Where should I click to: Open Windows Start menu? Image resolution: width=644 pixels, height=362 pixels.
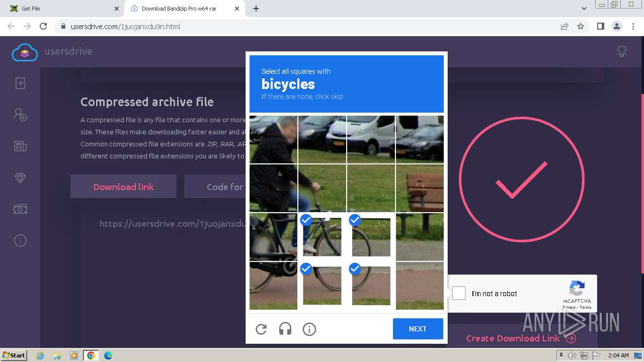14,355
